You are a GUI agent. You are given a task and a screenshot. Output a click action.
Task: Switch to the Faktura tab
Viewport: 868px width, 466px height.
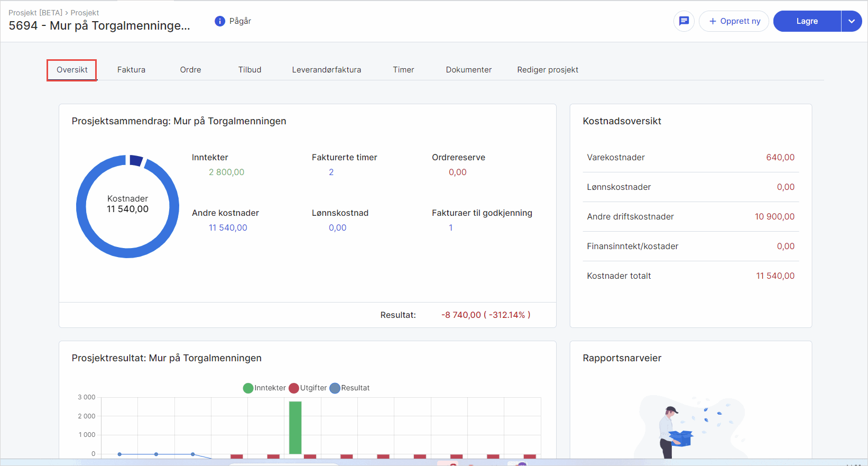pyautogui.click(x=131, y=70)
